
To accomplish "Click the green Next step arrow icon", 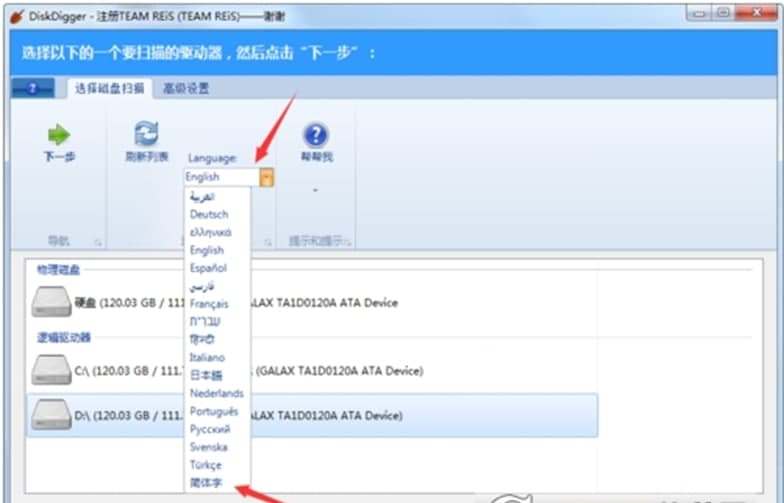I will [59, 134].
